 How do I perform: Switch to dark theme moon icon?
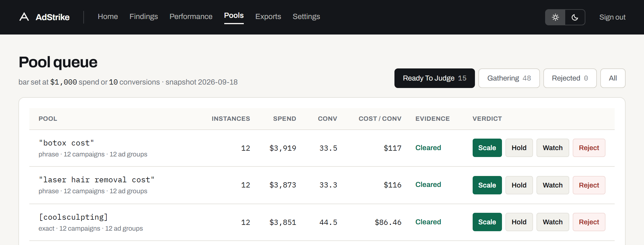(575, 17)
